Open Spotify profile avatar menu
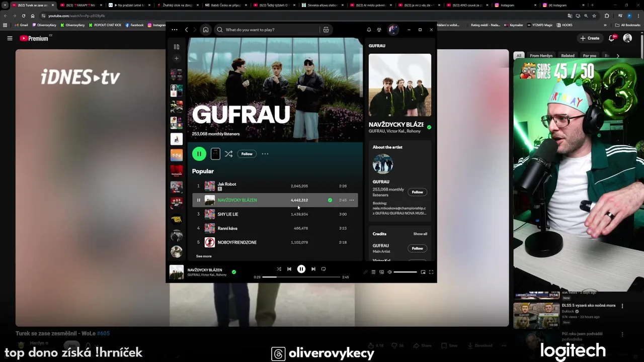644x362 pixels. 393,30
